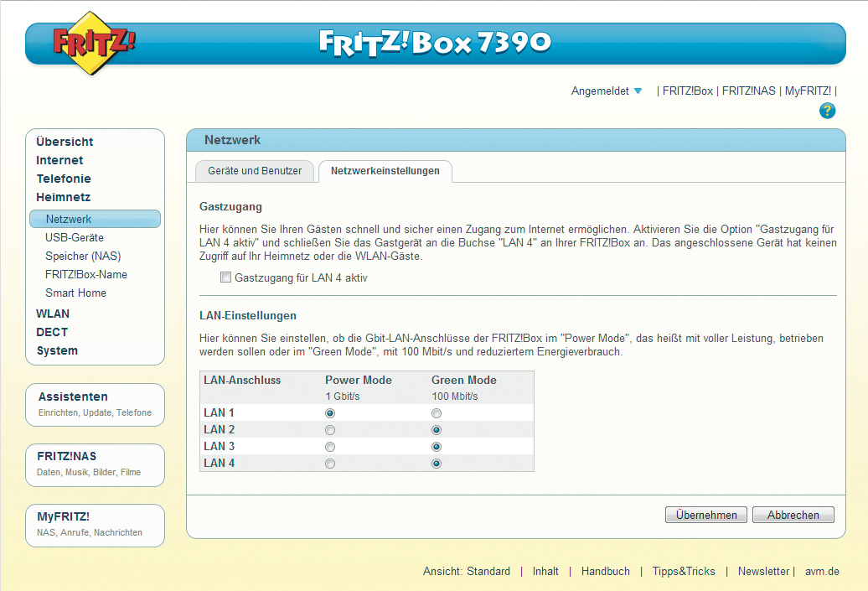Select Power Mode for LAN 1

click(330, 413)
